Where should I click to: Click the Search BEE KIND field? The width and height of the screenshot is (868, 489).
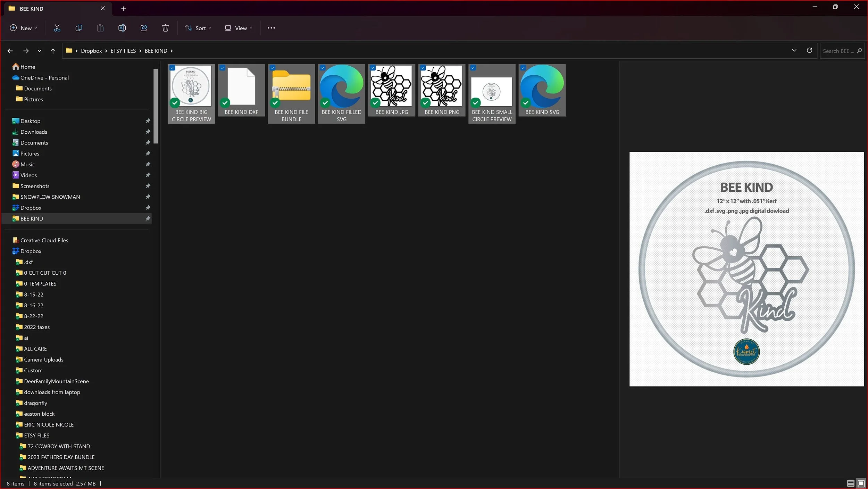coord(836,51)
